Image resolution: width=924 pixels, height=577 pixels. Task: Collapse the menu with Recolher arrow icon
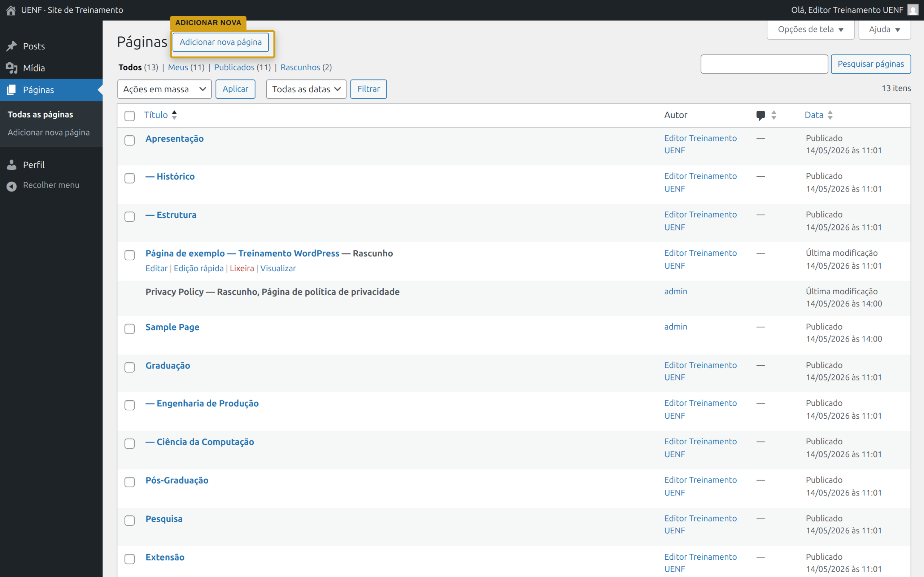[12, 186]
